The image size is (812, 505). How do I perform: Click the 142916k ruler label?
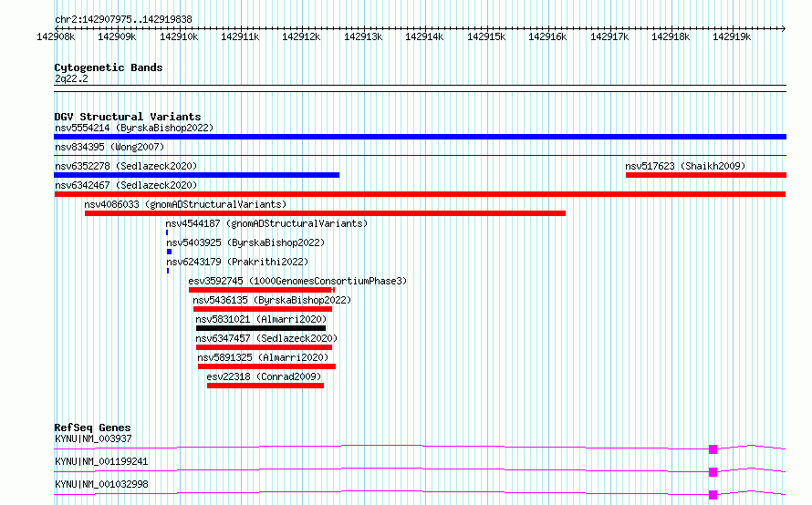(547, 36)
